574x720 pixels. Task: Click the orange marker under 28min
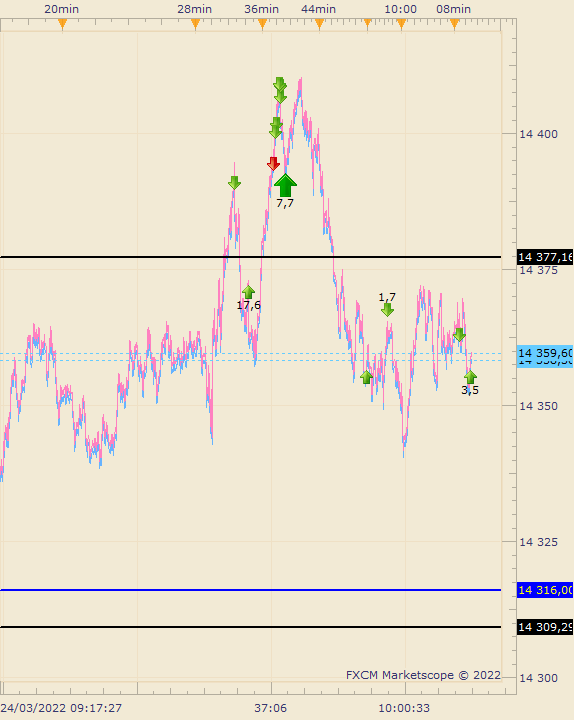tap(196, 25)
